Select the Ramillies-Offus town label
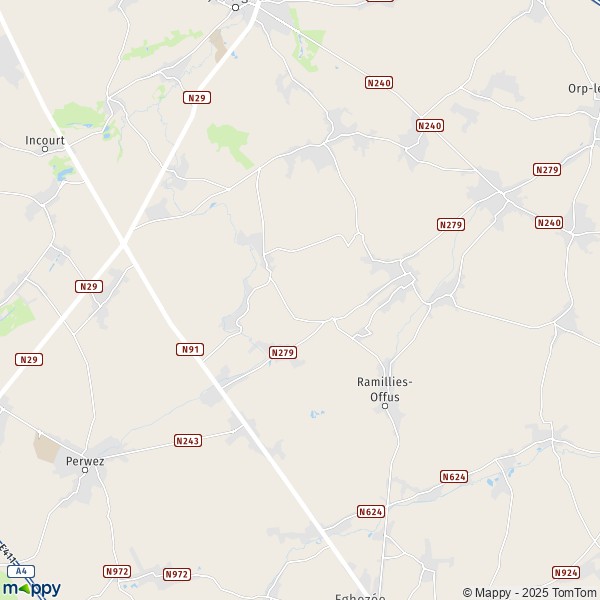The image size is (600, 600). coord(385,389)
